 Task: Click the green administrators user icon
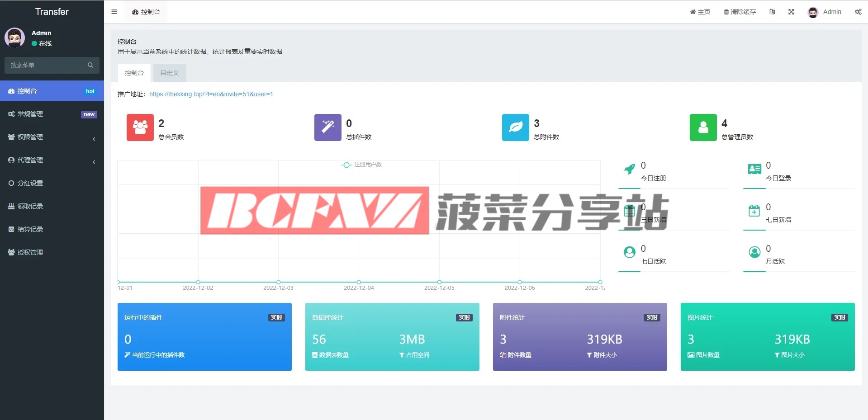pyautogui.click(x=703, y=127)
